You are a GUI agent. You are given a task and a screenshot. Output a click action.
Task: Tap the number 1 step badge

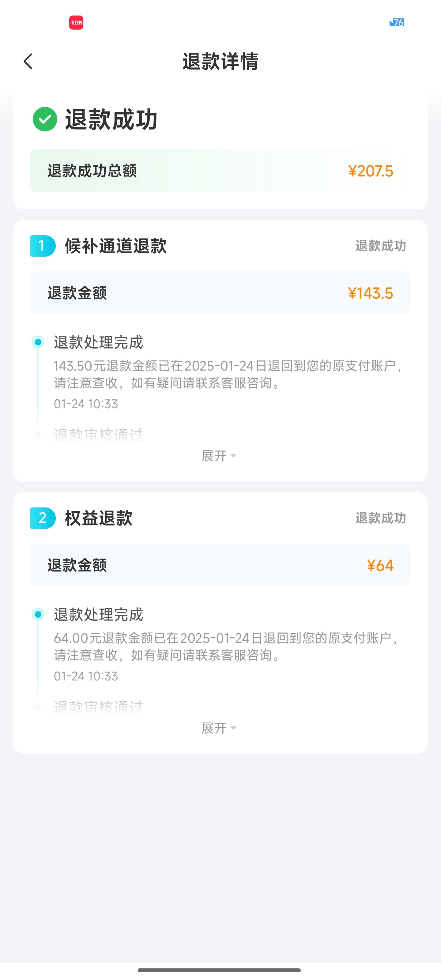[x=43, y=246]
